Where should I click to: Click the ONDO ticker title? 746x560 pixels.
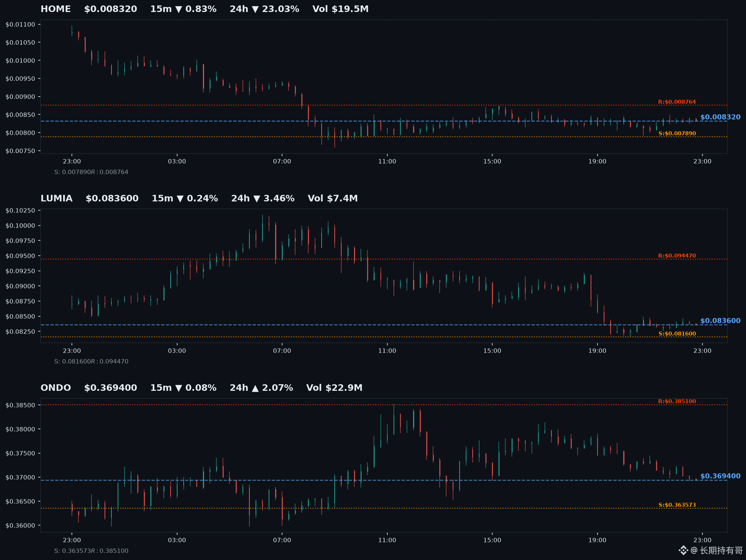click(x=56, y=388)
